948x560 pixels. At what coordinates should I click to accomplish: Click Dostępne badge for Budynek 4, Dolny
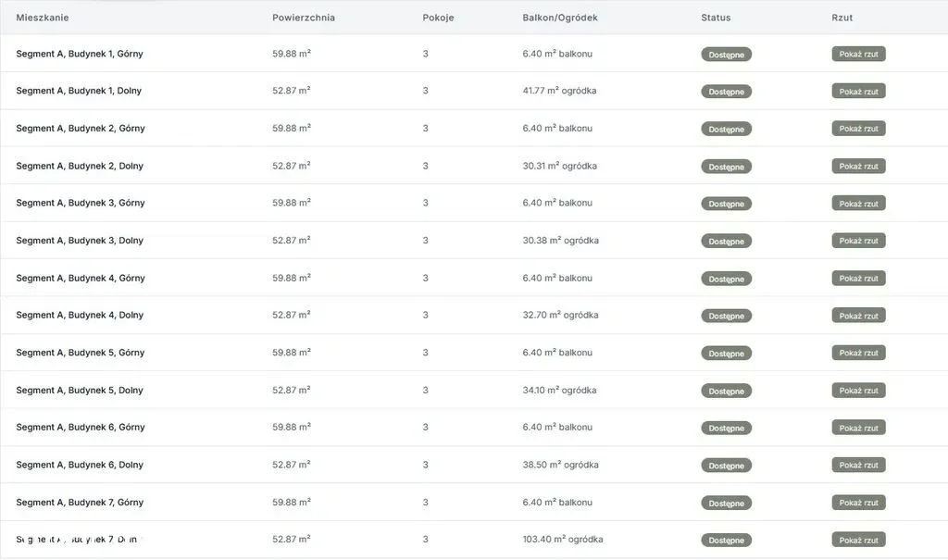(726, 316)
